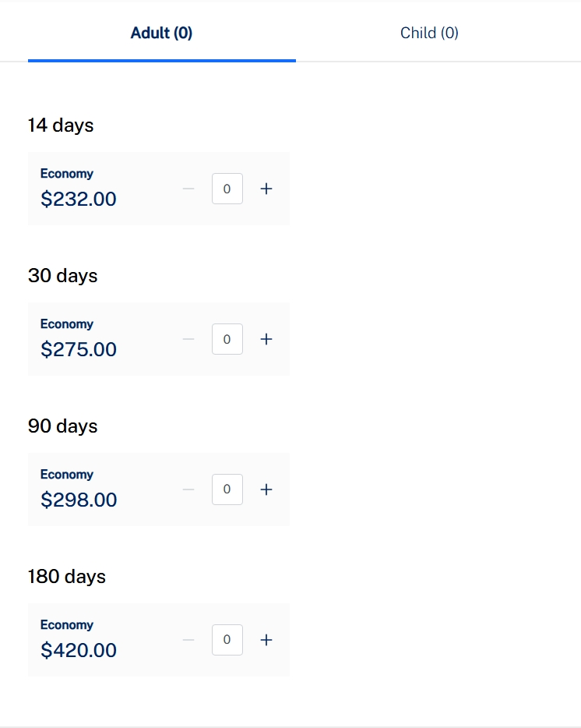Click quantity box for 180 days
The width and height of the screenshot is (581, 728).
pos(227,640)
